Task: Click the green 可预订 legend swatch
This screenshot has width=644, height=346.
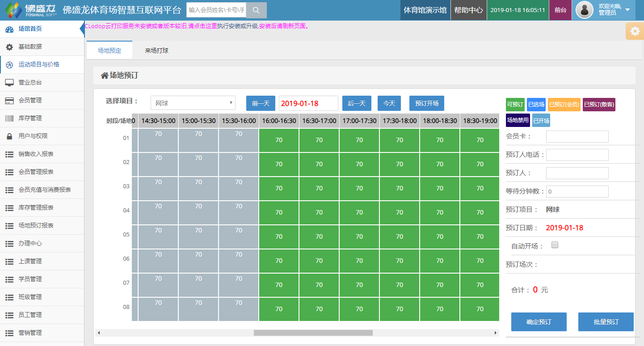Action: [515, 105]
